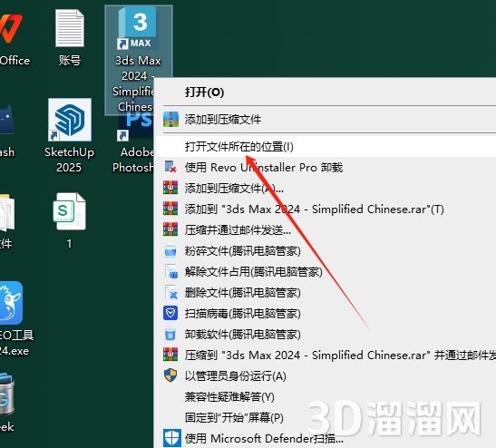Image resolution: width=496 pixels, height=448 pixels.
Task: Choose 使用 Revo Uninstaller Pro 卸载
Action: (326, 167)
